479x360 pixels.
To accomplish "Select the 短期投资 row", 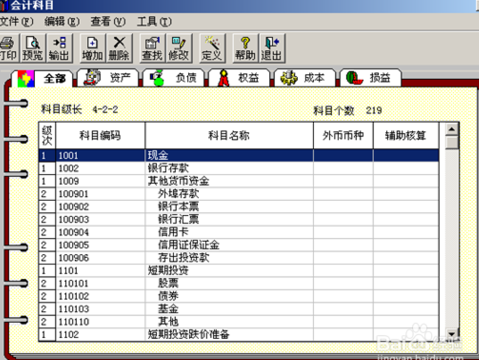I will pyautogui.click(x=239, y=270).
